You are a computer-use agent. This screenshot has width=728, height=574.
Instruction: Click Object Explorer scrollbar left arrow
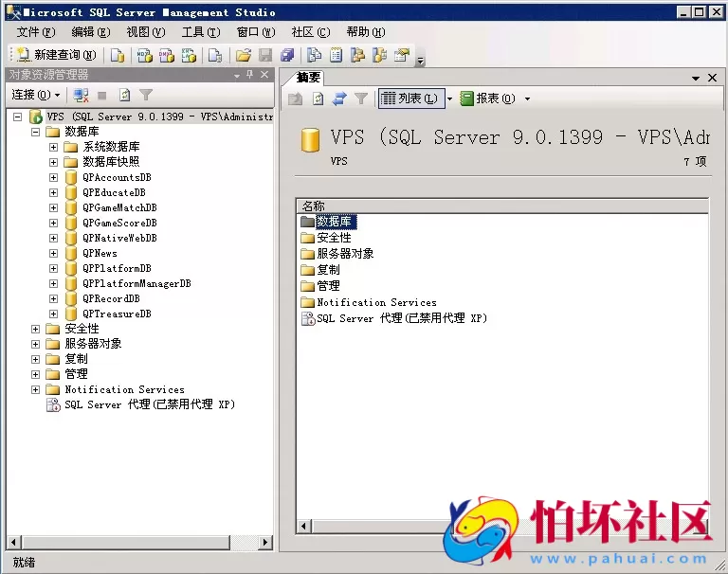click(13, 542)
